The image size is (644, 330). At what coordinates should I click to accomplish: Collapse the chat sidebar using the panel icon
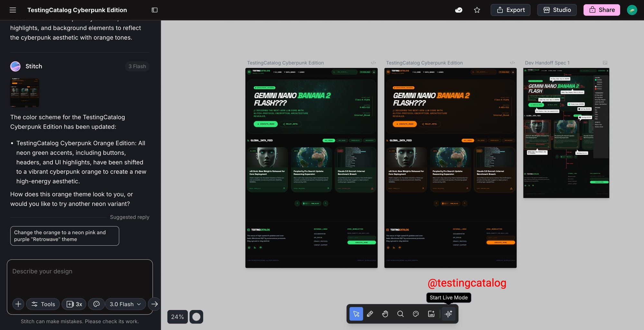(x=155, y=10)
